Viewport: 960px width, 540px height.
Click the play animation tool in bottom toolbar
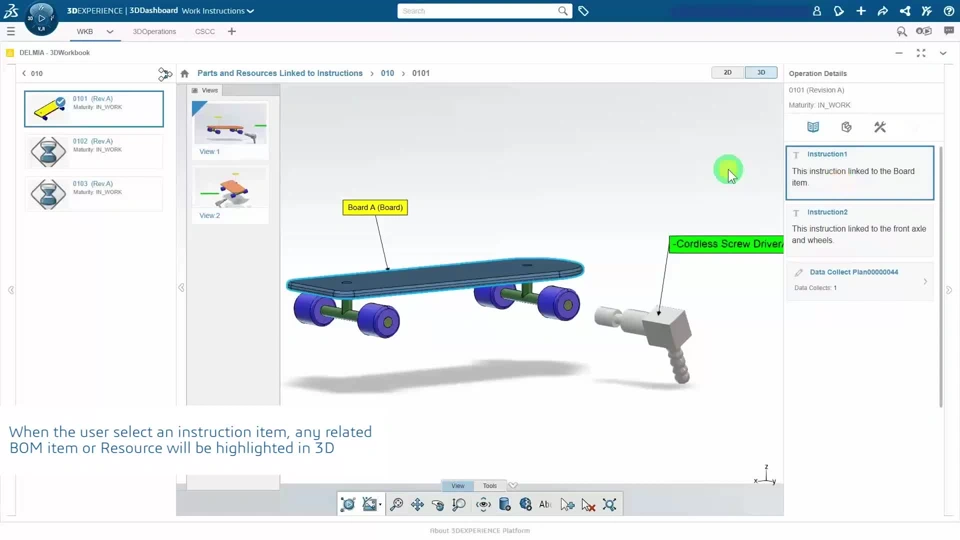point(348,504)
